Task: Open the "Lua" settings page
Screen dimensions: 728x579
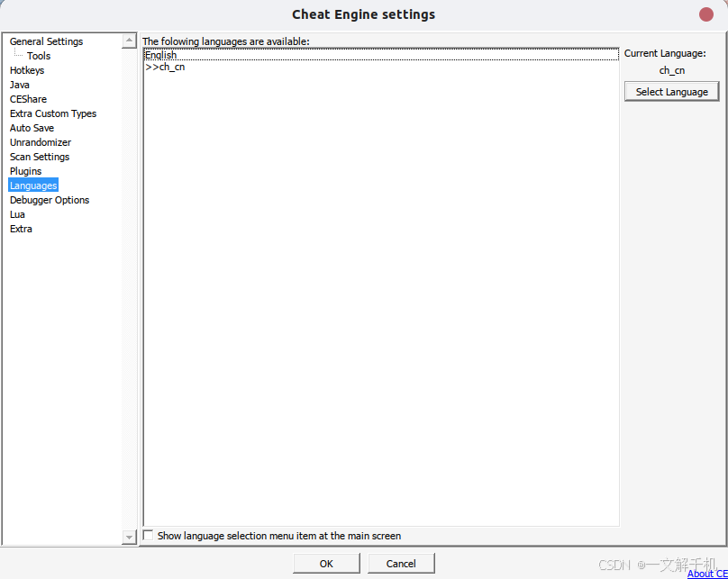Action: [17, 214]
